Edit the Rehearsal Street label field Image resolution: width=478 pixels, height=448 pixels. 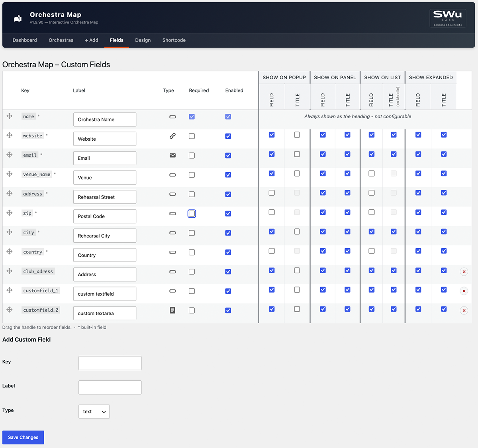click(x=105, y=197)
